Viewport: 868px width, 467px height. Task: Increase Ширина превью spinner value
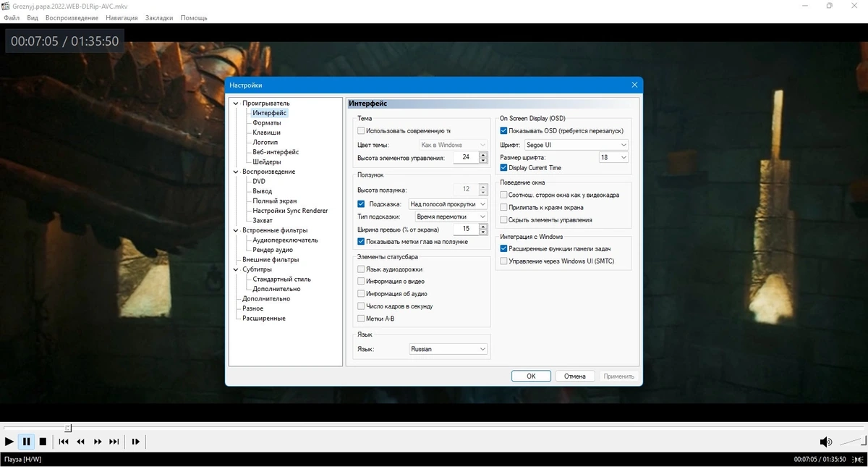pos(483,226)
